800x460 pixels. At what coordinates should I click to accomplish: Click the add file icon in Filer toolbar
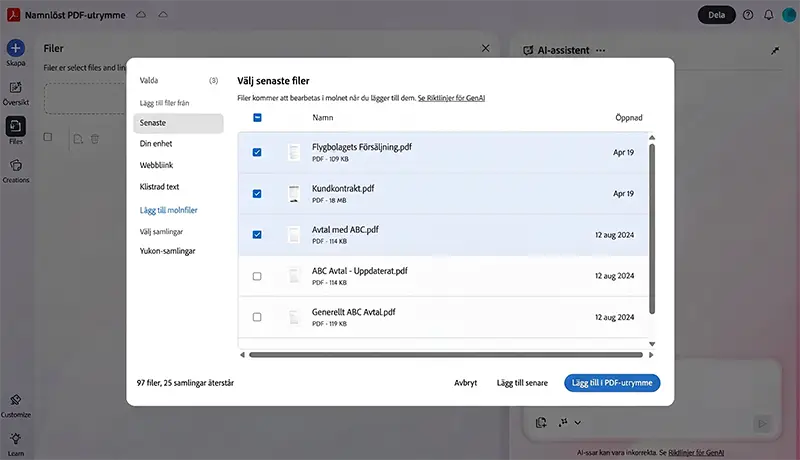coord(78,139)
